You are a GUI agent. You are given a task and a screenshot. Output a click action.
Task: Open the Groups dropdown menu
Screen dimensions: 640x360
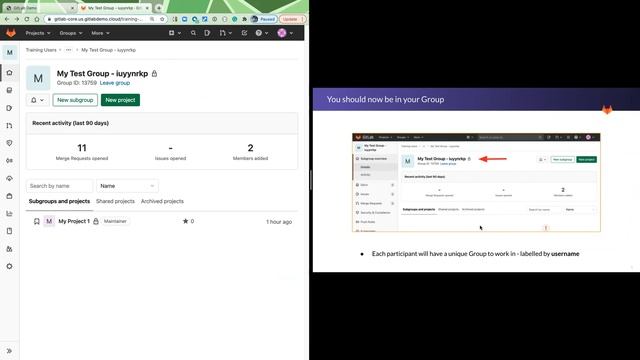pyautogui.click(x=71, y=33)
